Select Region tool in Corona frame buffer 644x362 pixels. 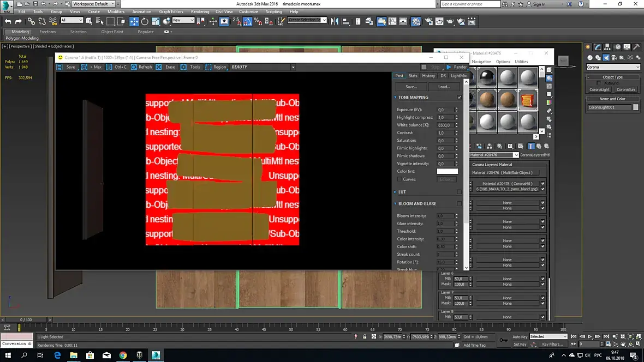click(216, 67)
